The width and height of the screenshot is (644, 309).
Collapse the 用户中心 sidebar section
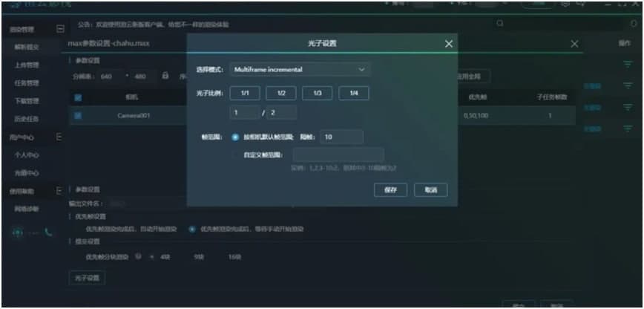[x=59, y=137]
